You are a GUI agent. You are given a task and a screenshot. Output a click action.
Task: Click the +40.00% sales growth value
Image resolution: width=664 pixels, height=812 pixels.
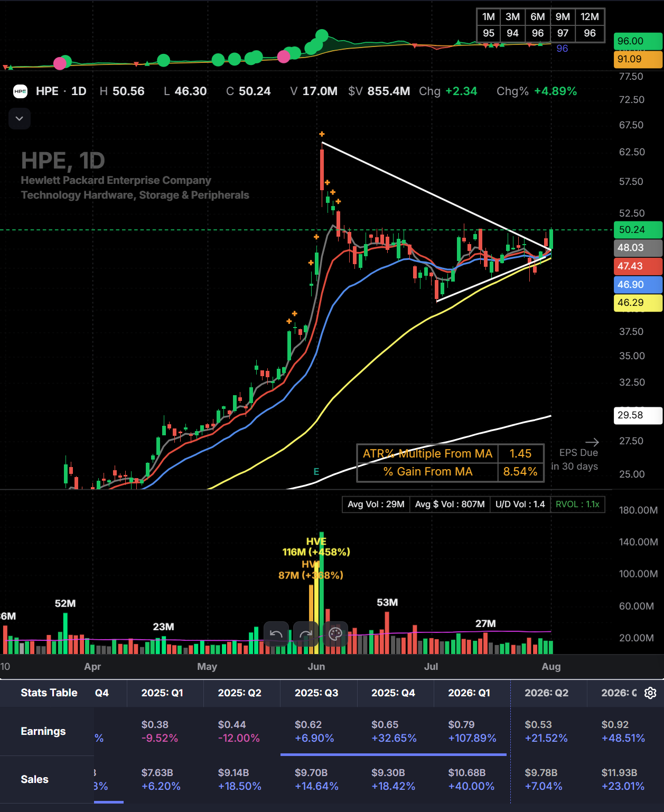[x=471, y=786]
